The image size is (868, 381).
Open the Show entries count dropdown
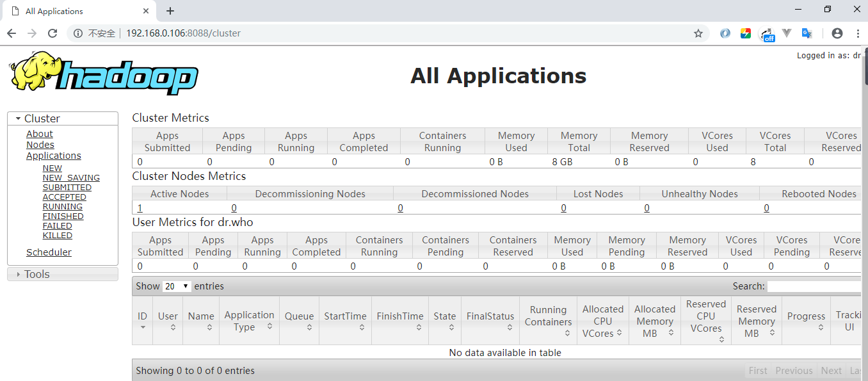pos(177,286)
